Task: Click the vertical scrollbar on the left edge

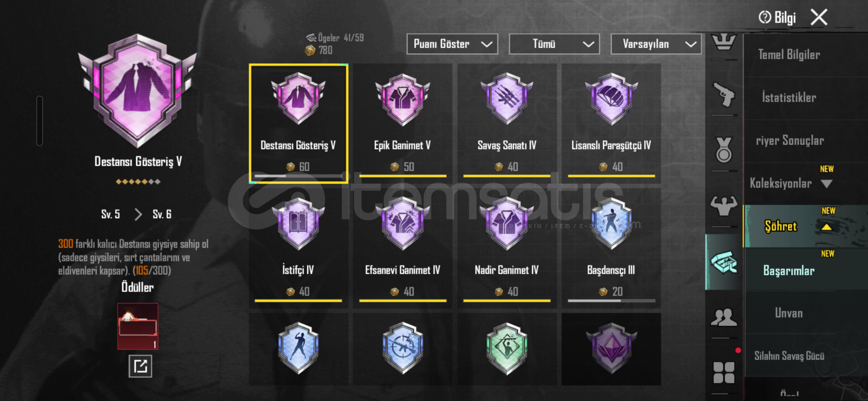Action: (x=40, y=121)
